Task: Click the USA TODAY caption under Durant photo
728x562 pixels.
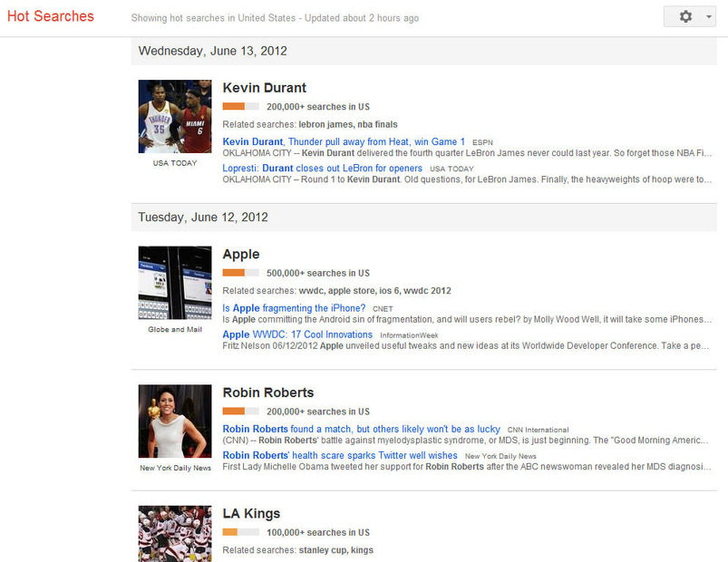Action: tap(175, 163)
